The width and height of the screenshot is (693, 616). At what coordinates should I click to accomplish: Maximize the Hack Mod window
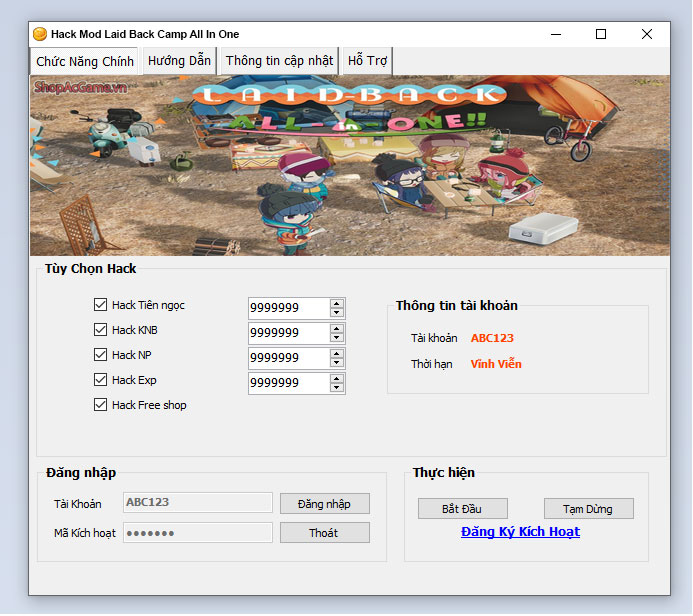[x=601, y=34]
